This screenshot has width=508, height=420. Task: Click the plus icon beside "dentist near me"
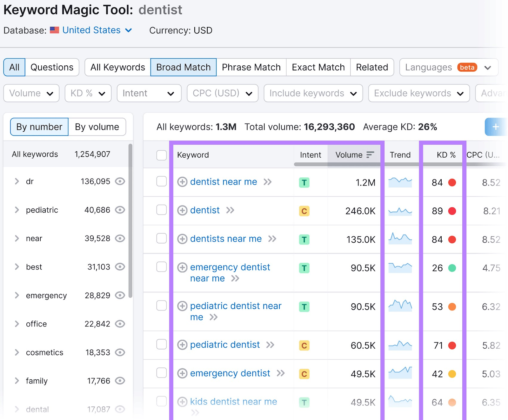183,182
